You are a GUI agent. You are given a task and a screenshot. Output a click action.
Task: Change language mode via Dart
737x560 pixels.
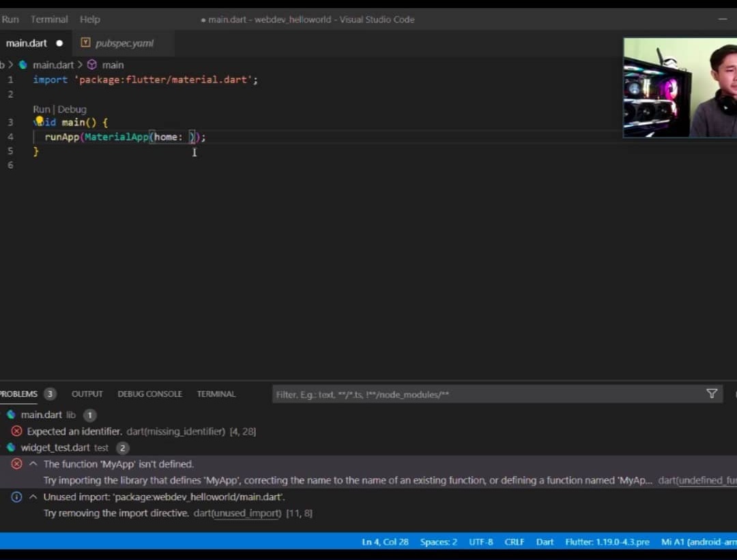pos(545,542)
